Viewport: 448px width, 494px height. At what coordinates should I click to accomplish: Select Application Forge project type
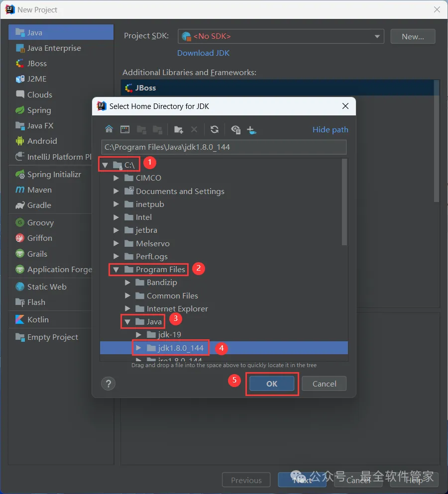[50, 269]
